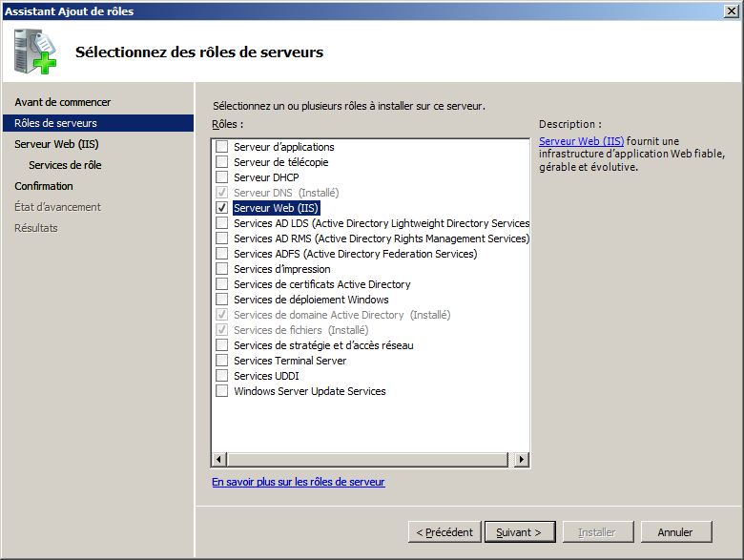Uncheck the Serveur Web (IIS) checkbox
744x560 pixels.
221,208
